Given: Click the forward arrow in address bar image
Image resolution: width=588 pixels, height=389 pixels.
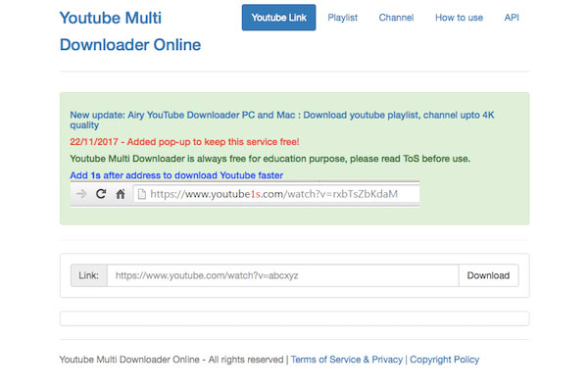Looking at the screenshot, I should [81, 194].
